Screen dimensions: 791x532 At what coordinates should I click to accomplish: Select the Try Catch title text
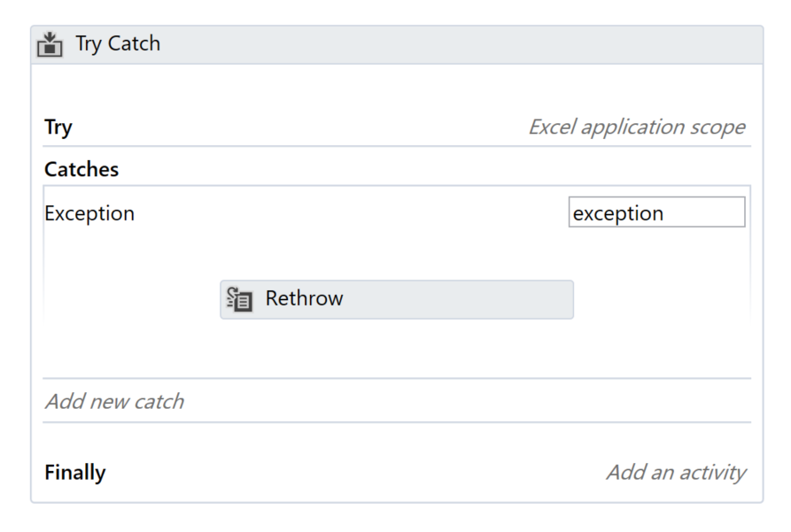coord(118,44)
